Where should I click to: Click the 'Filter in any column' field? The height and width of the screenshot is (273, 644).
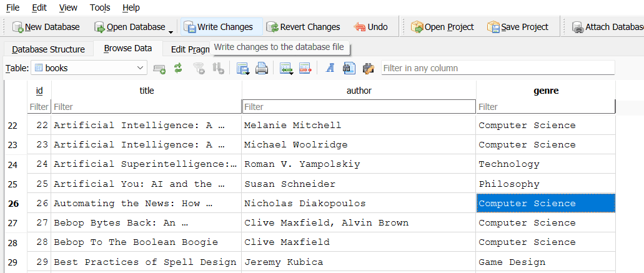[497, 68]
